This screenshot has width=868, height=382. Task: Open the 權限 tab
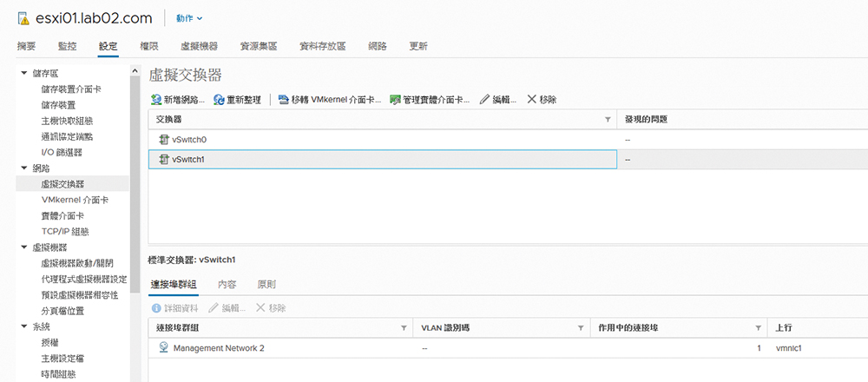(149, 47)
